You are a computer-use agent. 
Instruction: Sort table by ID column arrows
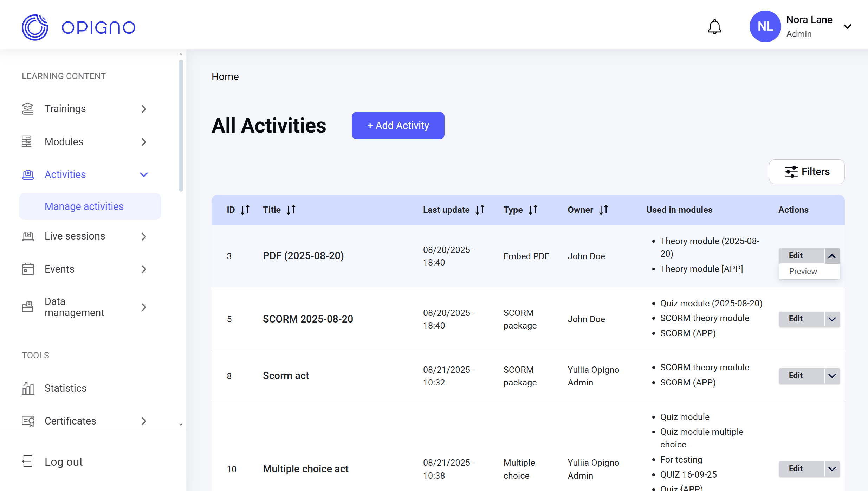[245, 210]
